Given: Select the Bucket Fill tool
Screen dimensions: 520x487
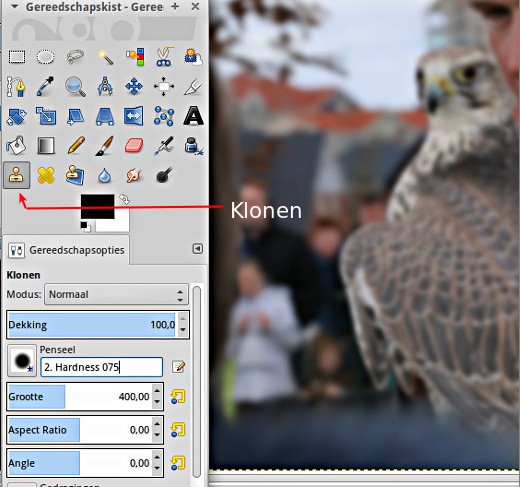Looking at the screenshot, I should click(x=16, y=146).
